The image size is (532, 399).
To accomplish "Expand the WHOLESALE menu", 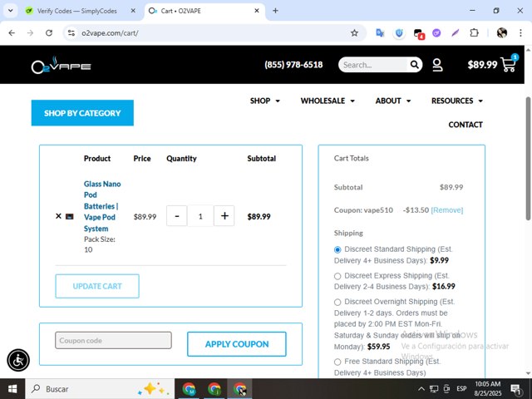I will tap(328, 101).
